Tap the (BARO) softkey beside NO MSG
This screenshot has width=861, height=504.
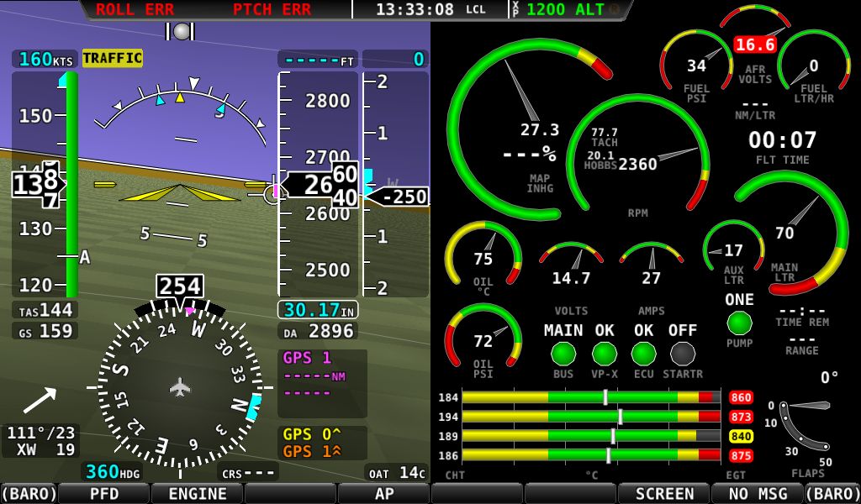coord(833,494)
